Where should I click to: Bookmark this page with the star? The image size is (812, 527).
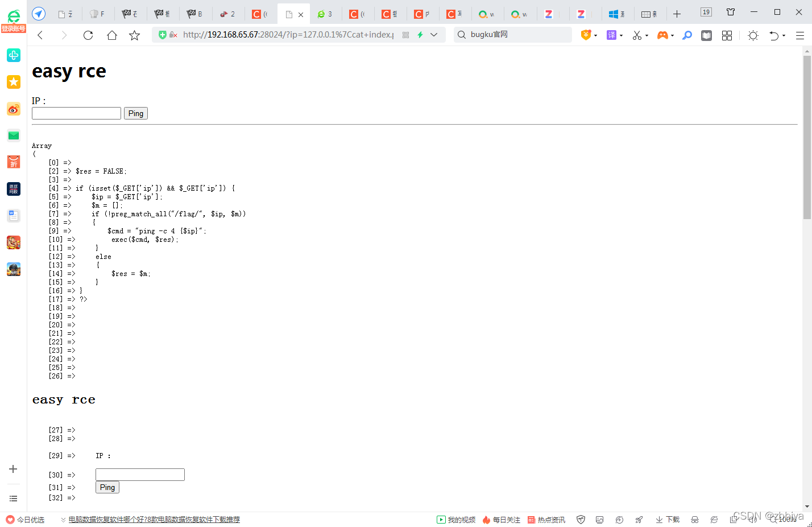tap(135, 35)
